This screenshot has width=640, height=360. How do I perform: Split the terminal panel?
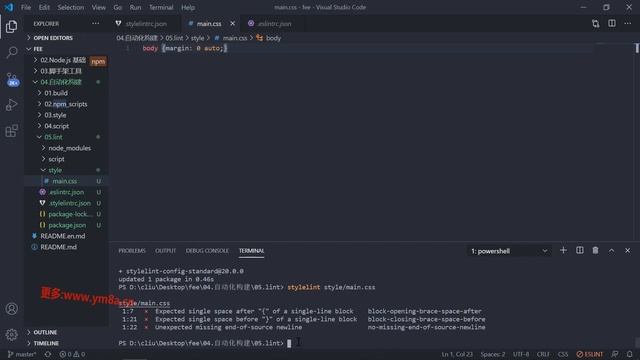point(580,251)
